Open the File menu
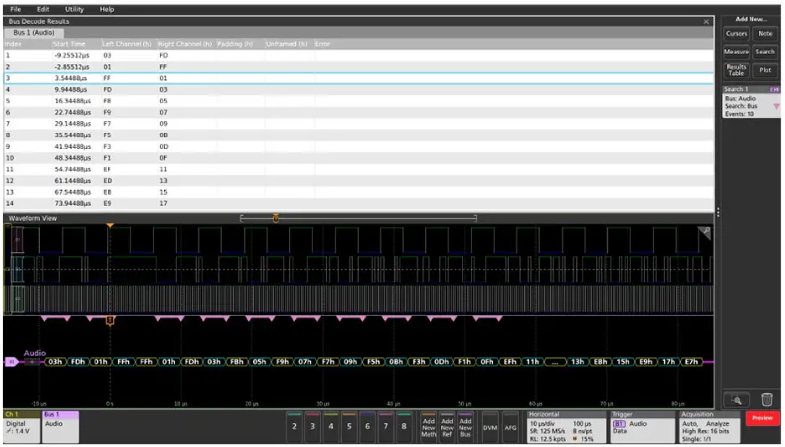The image size is (785, 447). [16, 9]
